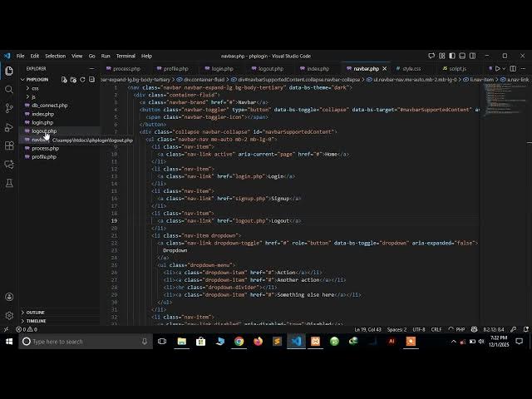
Task: Open the Accounts menu icon
Action: click(x=9, y=297)
